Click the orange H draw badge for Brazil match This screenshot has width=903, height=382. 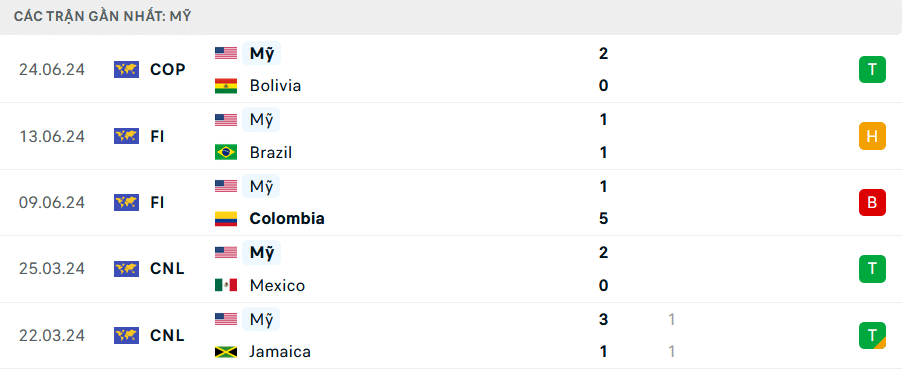872,137
